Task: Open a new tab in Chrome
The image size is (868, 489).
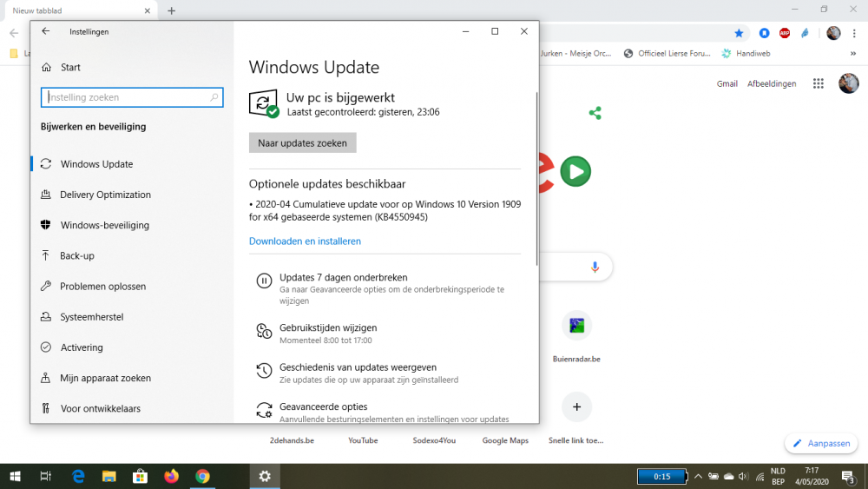Action: [172, 10]
